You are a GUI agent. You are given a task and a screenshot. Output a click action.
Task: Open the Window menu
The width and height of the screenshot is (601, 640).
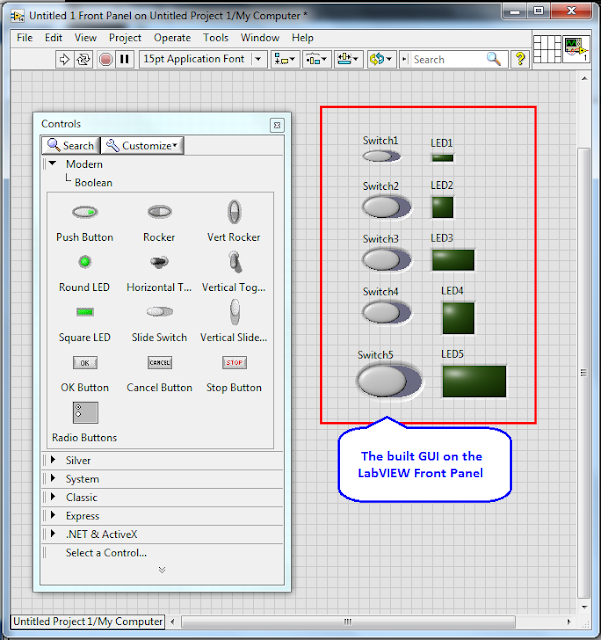[260, 38]
